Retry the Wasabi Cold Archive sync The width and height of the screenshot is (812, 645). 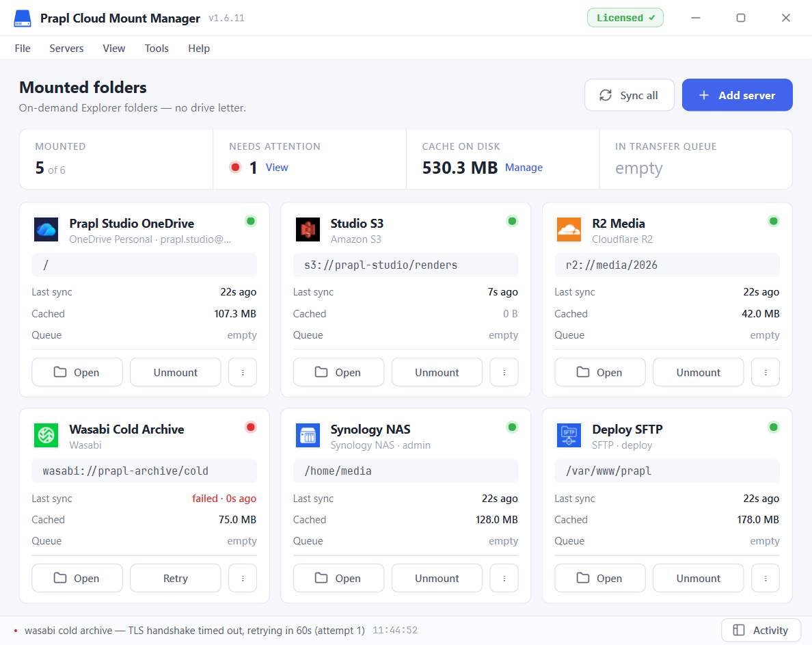tap(176, 578)
